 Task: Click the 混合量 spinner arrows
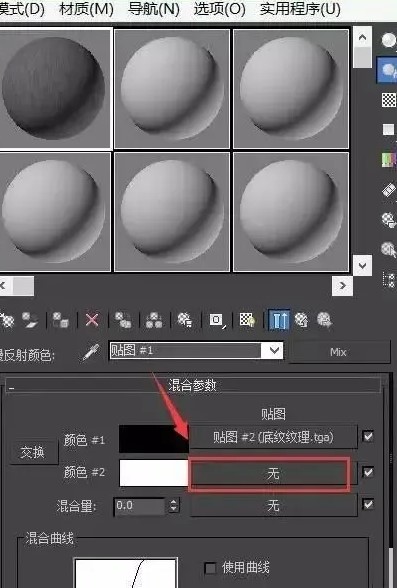coord(174,506)
